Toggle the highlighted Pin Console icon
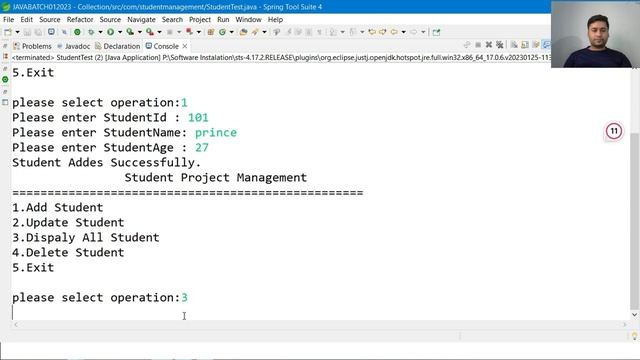Image resolution: width=640 pixels, height=360 pixels. click(x=546, y=44)
